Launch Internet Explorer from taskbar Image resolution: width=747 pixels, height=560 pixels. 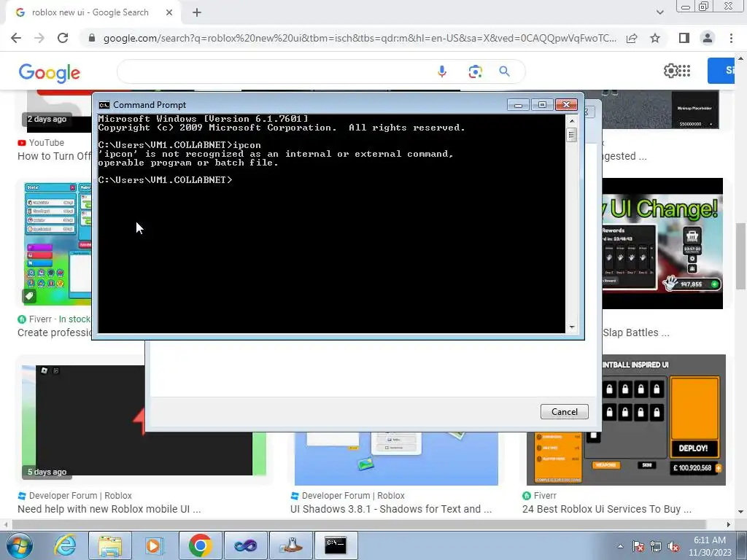click(65, 545)
